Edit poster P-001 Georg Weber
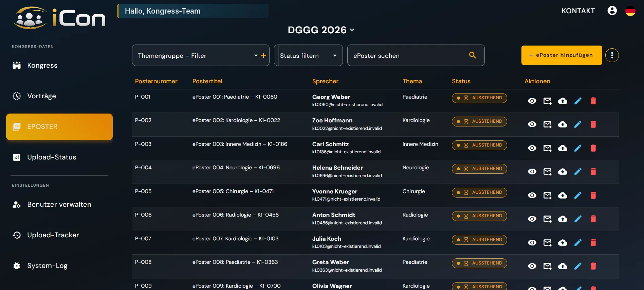Image resolution: width=644 pixels, height=290 pixels. 578,101
